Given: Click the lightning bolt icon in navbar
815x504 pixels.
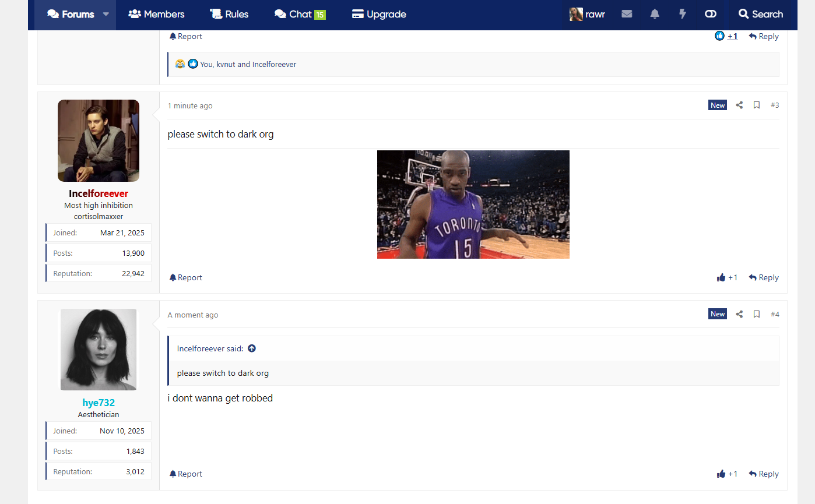Looking at the screenshot, I should tap(682, 14).
